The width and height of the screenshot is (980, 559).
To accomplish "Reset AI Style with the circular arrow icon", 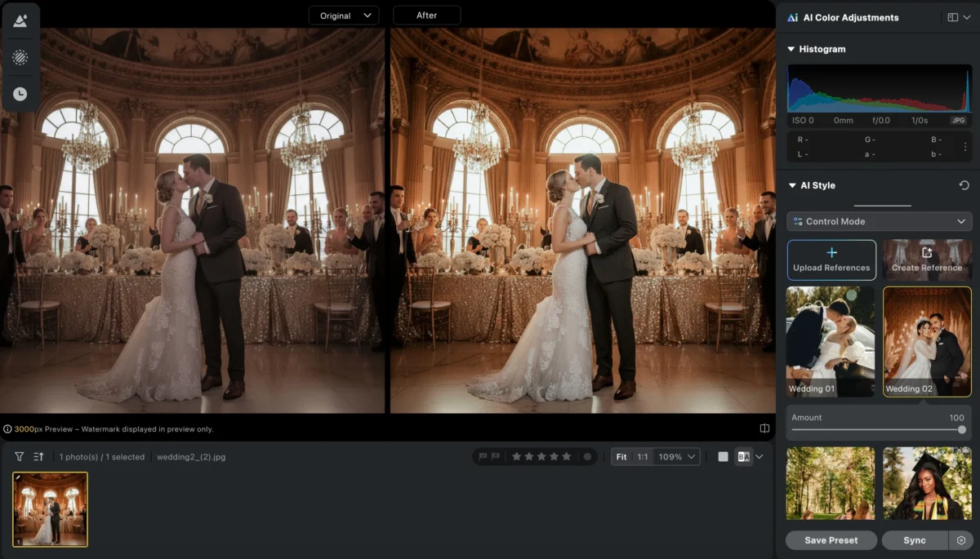I will [x=964, y=185].
